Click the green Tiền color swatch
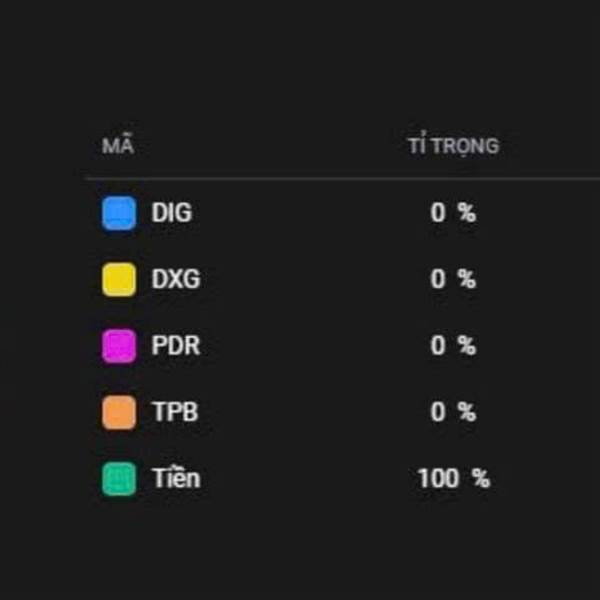The height and width of the screenshot is (600, 600). [119, 479]
